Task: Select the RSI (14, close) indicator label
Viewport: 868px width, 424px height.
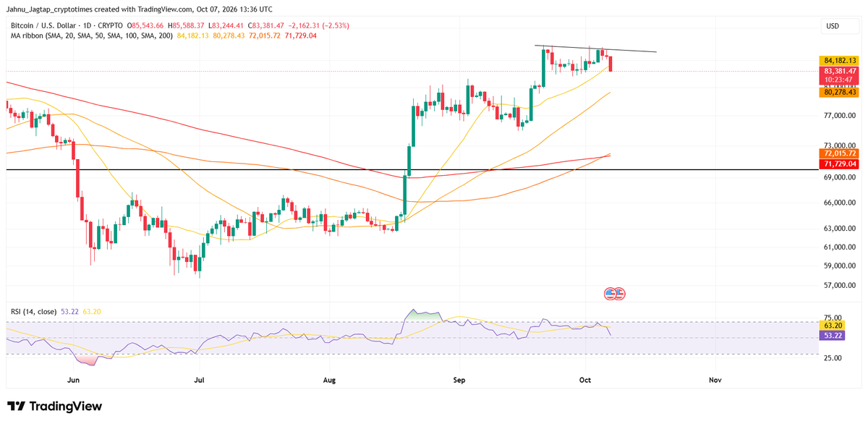Action: coord(35,312)
